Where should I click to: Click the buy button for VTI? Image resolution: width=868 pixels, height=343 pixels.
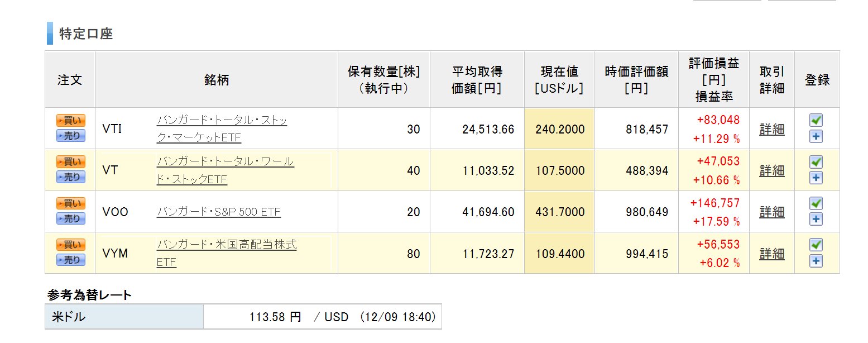click(x=70, y=121)
